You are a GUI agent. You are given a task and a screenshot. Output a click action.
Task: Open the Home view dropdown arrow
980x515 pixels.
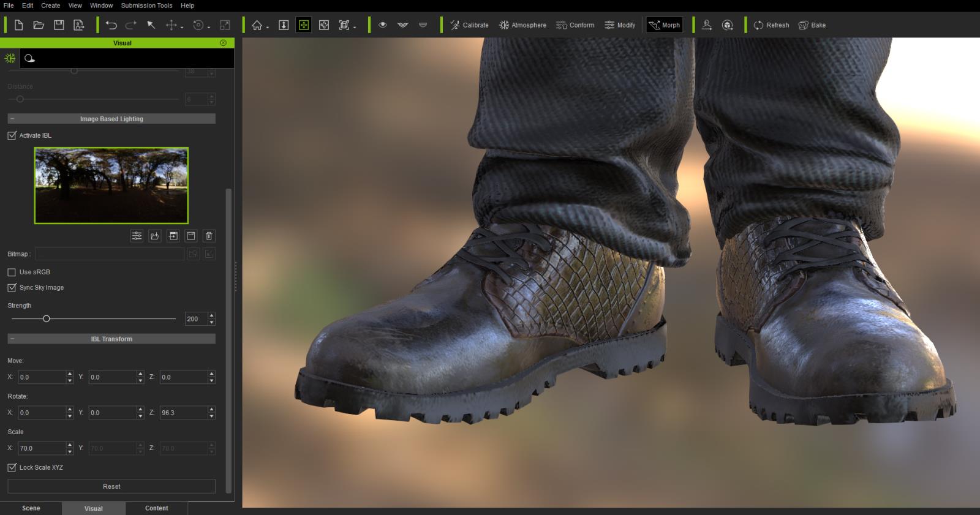(268, 28)
